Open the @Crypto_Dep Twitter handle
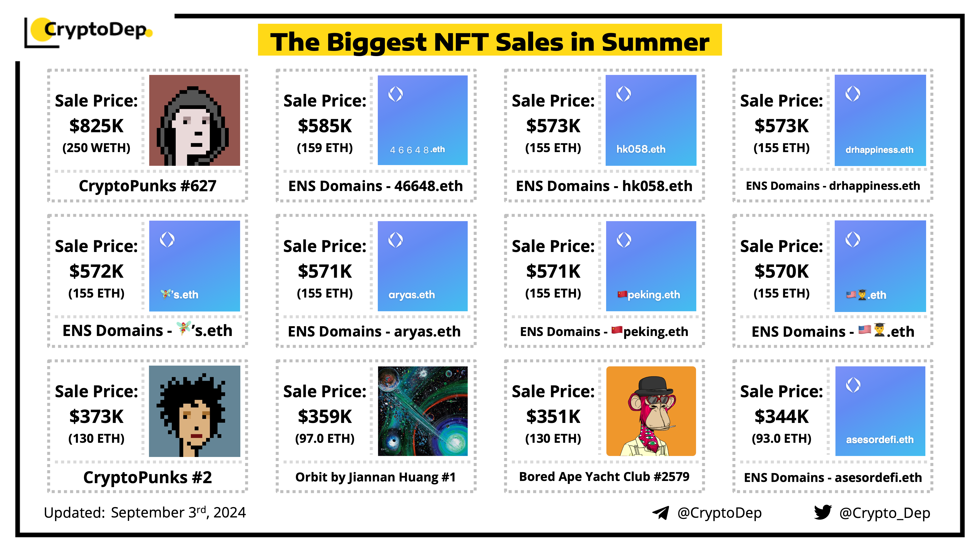 (x=884, y=513)
